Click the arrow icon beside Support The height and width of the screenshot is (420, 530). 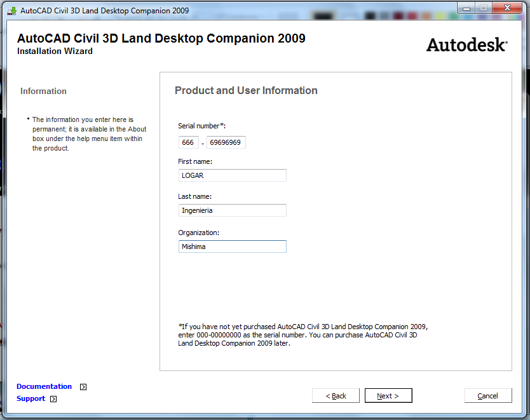pos(53,399)
